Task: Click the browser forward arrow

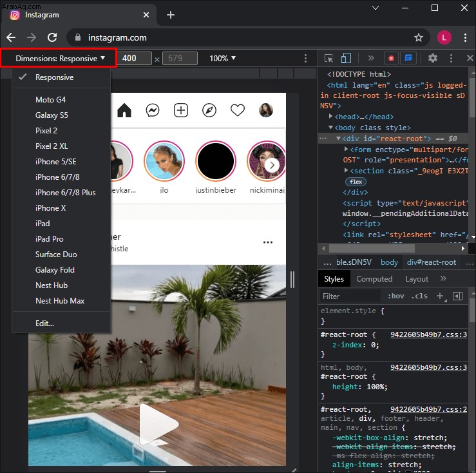Action: pyautogui.click(x=32, y=37)
